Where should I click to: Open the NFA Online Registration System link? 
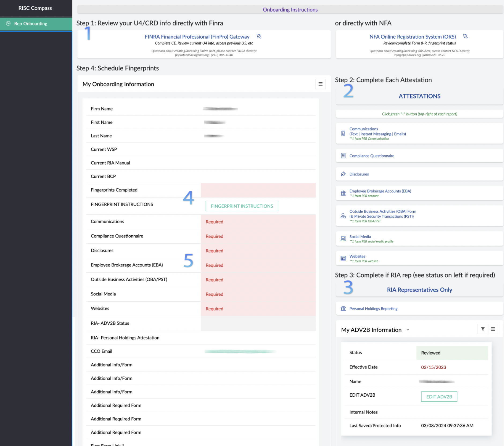point(413,37)
